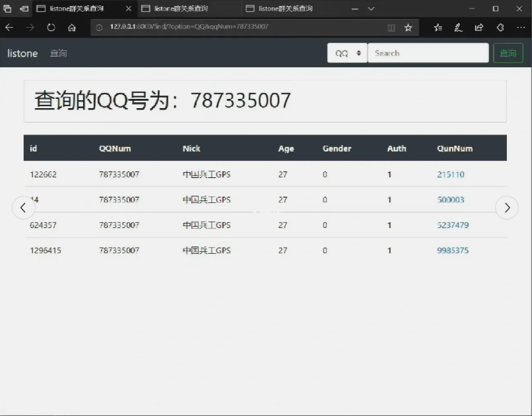Open the favorites hub icon

point(438,28)
